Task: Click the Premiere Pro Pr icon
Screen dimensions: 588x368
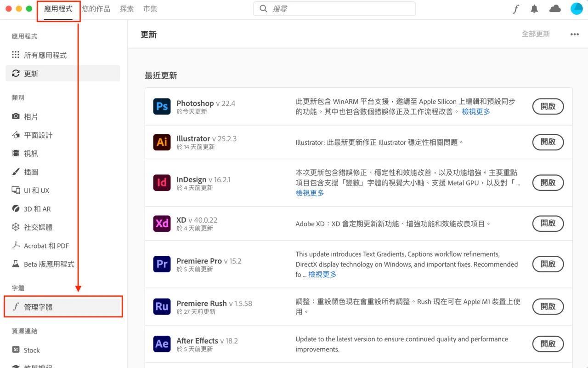Action: [x=162, y=264]
